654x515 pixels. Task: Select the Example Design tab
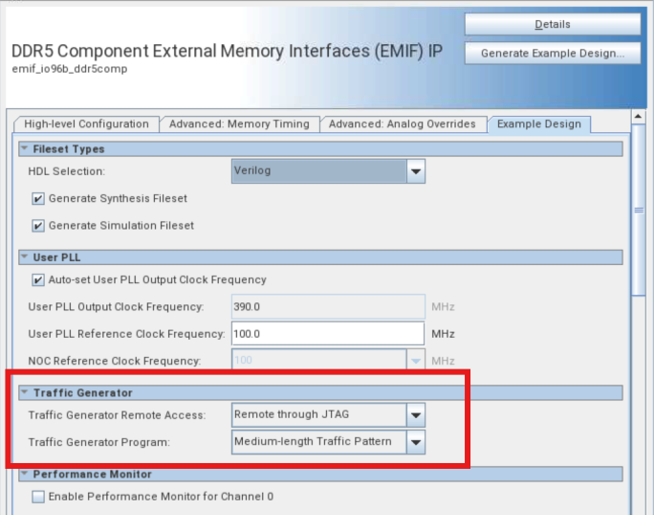(539, 124)
